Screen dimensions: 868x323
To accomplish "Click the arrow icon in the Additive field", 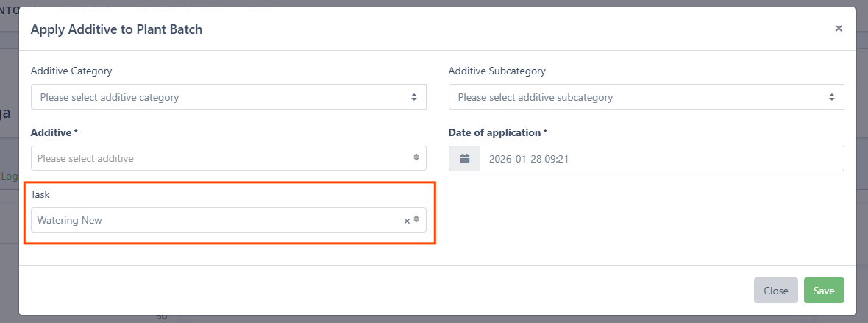I will click(x=416, y=158).
